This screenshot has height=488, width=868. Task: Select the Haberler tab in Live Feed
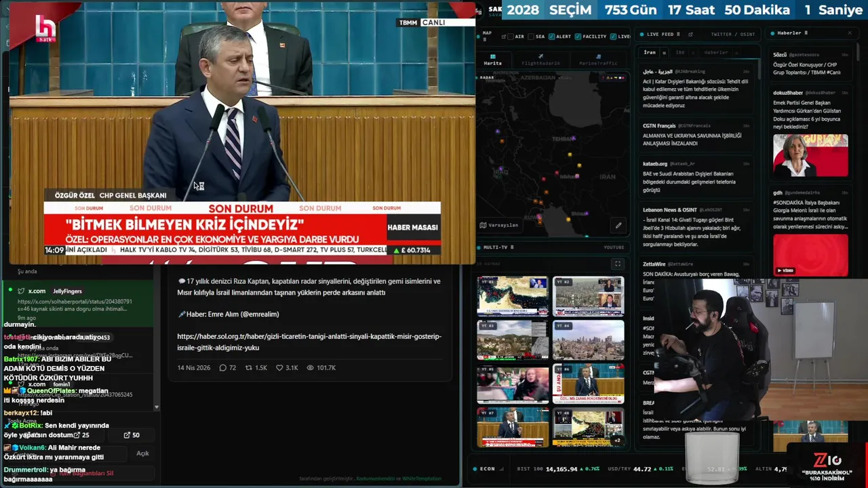pyautogui.click(x=716, y=52)
